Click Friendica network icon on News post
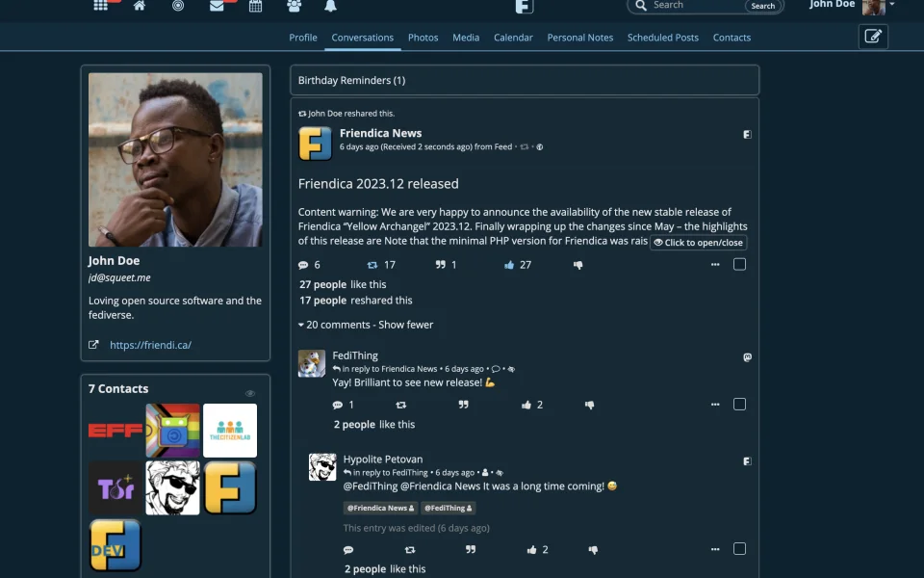924x578 pixels. coord(747,135)
